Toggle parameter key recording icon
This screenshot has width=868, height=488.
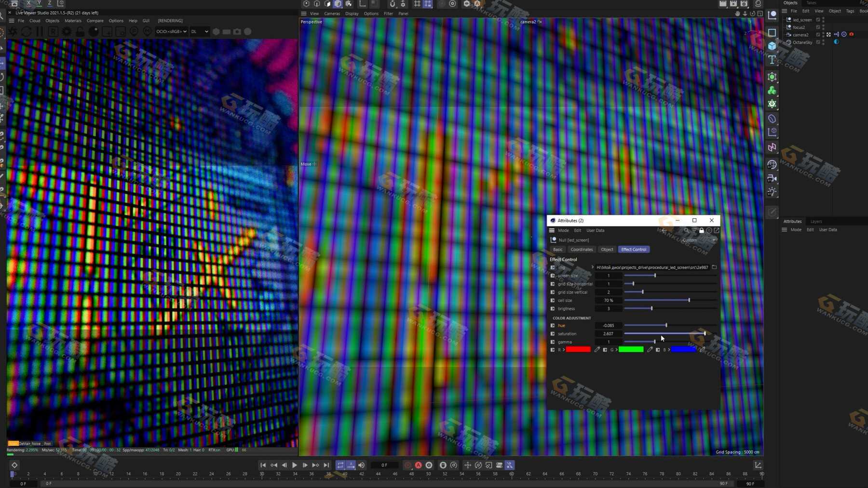click(x=499, y=465)
